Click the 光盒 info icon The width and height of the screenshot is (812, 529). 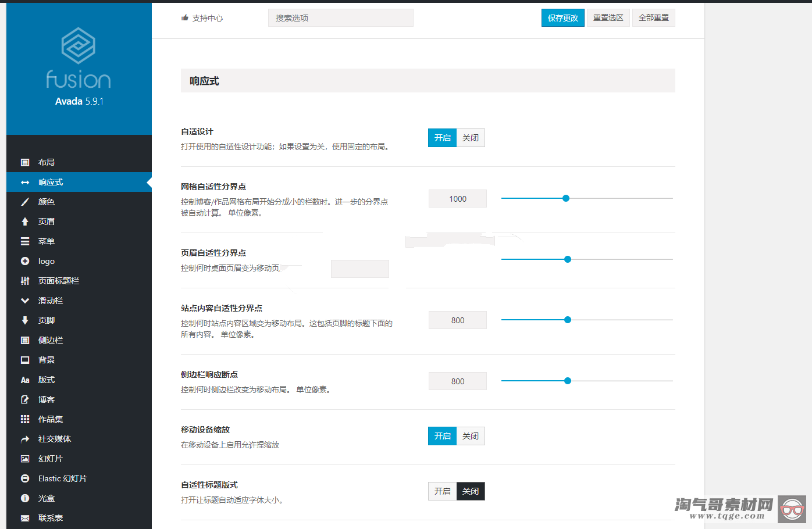(25, 498)
